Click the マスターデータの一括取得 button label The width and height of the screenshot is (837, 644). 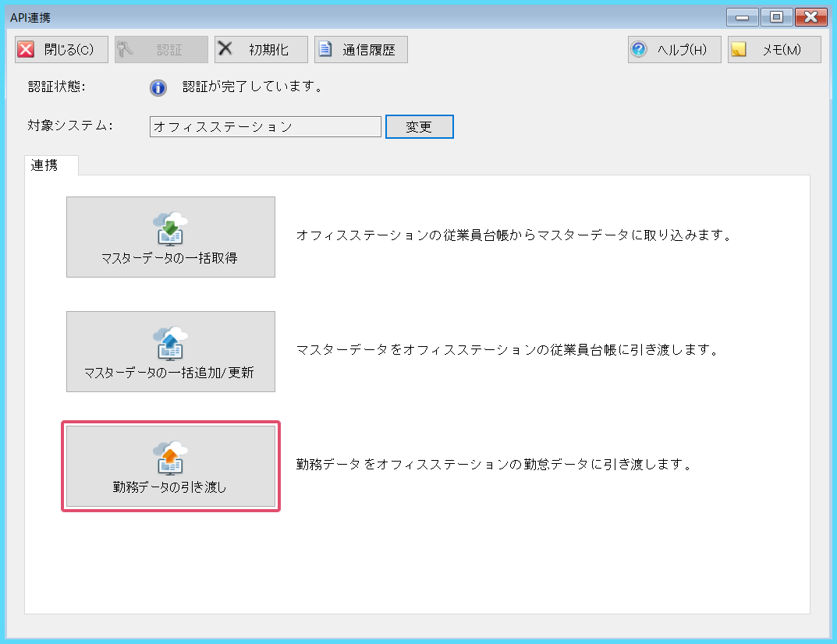tap(169, 258)
